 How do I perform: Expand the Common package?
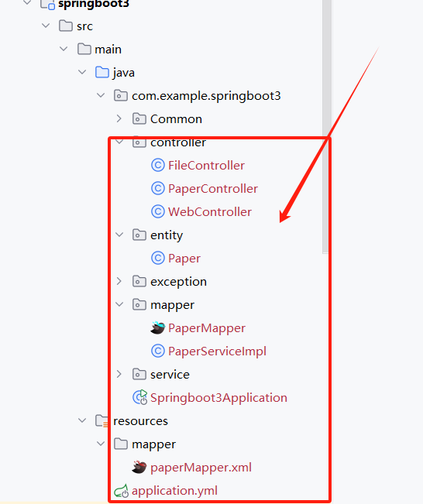click(119, 119)
